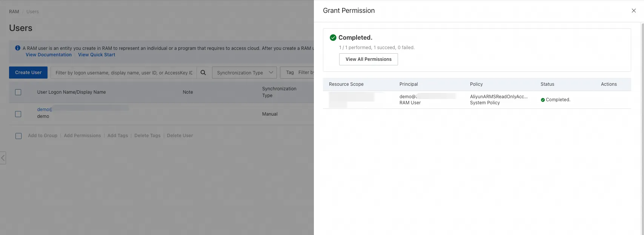The height and width of the screenshot is (235, 644).
Task: Check the demo user row checkbox
Action: click(x=18, y=114)
